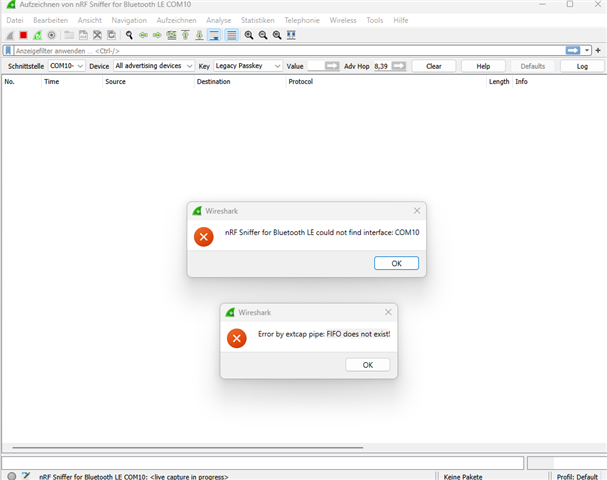This screenshot has height=480, width=607.
Task: Open the Device 'All advertising devices' dropdown
Action: pos(154,66)
